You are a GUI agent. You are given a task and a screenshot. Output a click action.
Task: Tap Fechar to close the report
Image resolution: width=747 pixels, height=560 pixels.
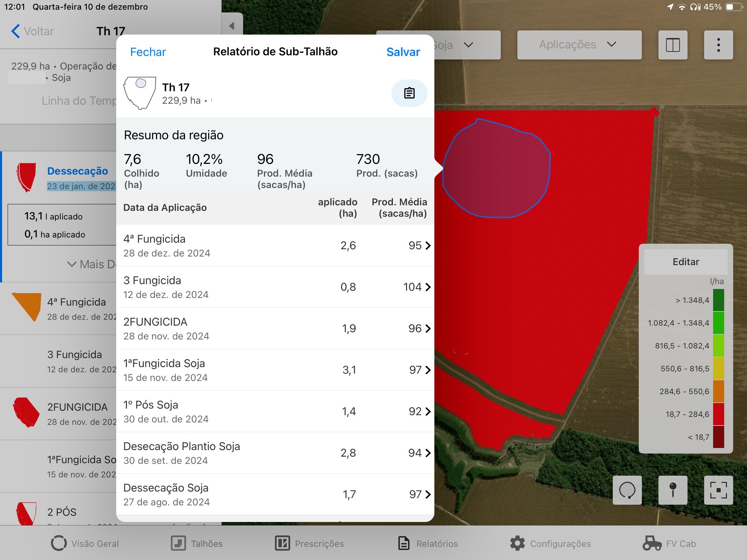click(x=148, y=52)
